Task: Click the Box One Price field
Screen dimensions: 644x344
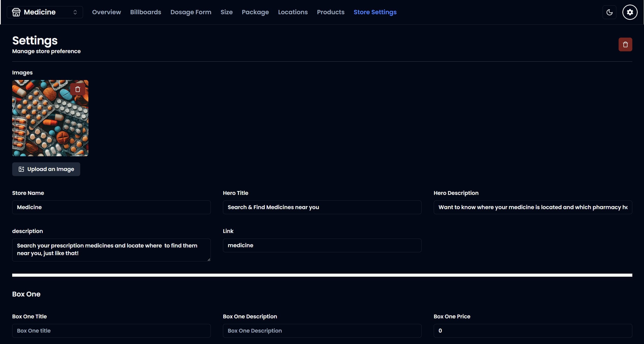Action: (x=533, y=331)
